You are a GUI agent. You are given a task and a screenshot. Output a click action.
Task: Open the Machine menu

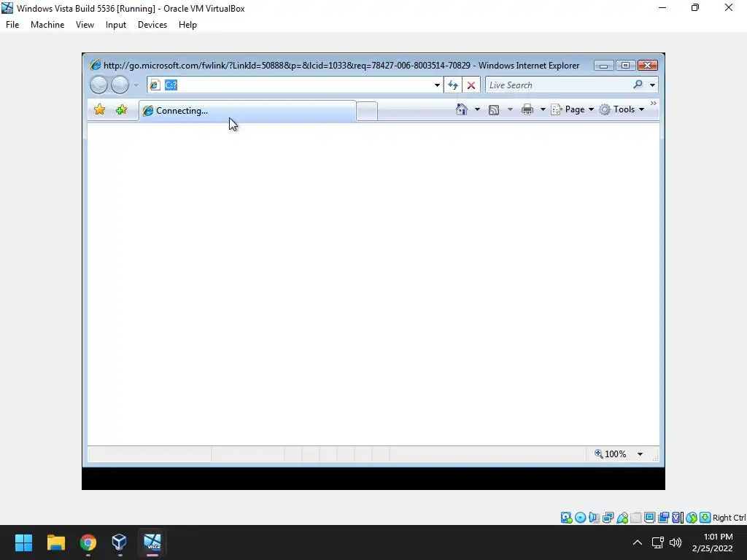tap(47, 25)
